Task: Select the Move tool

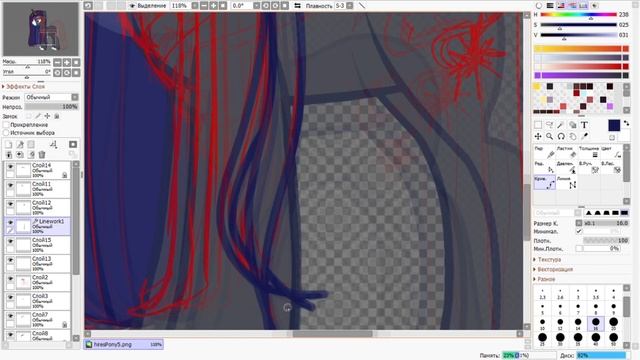Action: click(x=538, y=136)
